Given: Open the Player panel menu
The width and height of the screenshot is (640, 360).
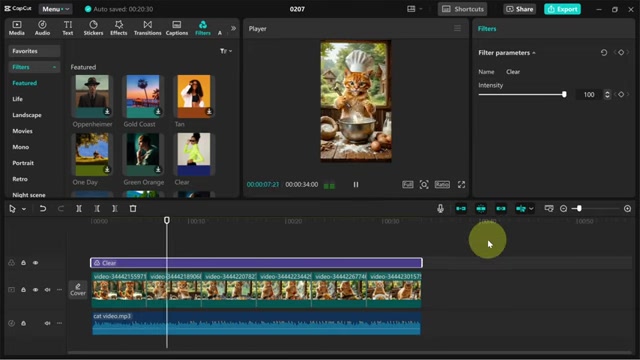Looking at the screenshot, I should click(x=457, y=28).
